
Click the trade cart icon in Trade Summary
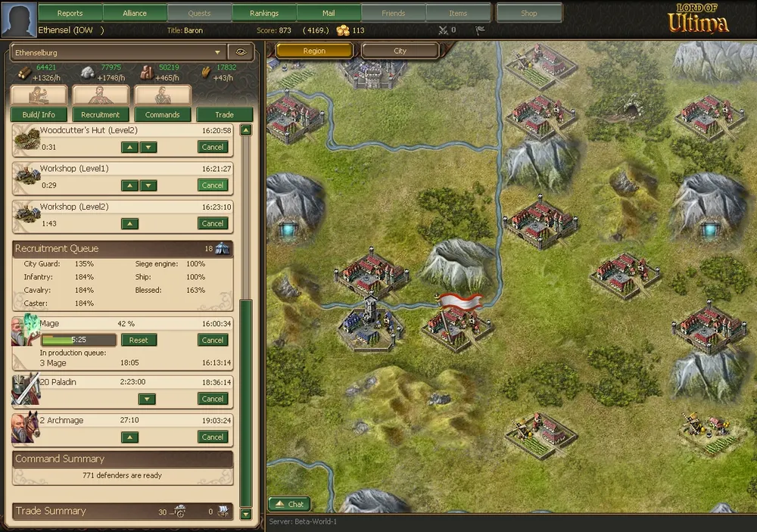coord(179,512)
